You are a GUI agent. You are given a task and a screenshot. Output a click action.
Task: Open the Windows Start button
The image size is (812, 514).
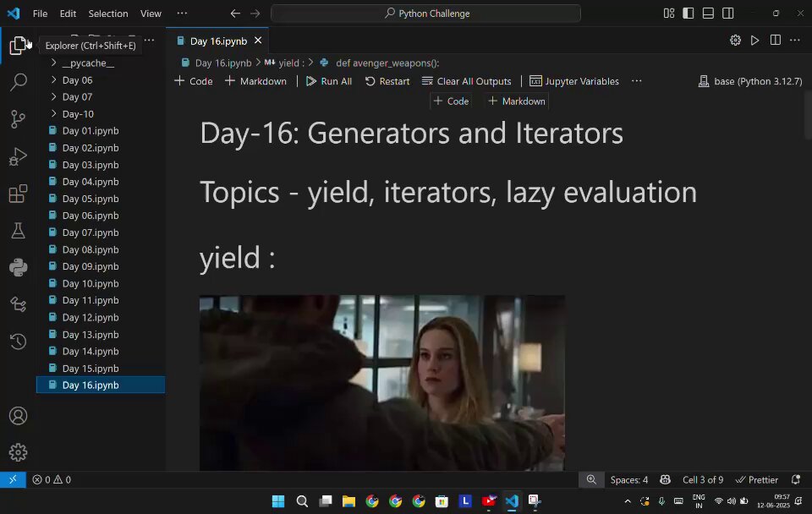click(x=278, y=501)
